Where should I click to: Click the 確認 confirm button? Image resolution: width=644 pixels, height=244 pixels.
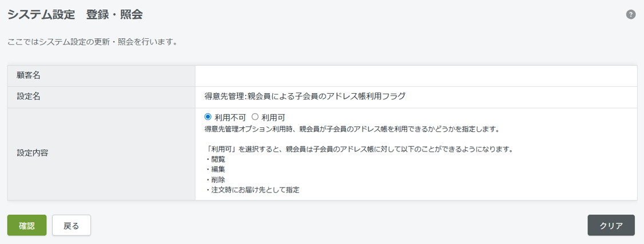coord(27,225)
